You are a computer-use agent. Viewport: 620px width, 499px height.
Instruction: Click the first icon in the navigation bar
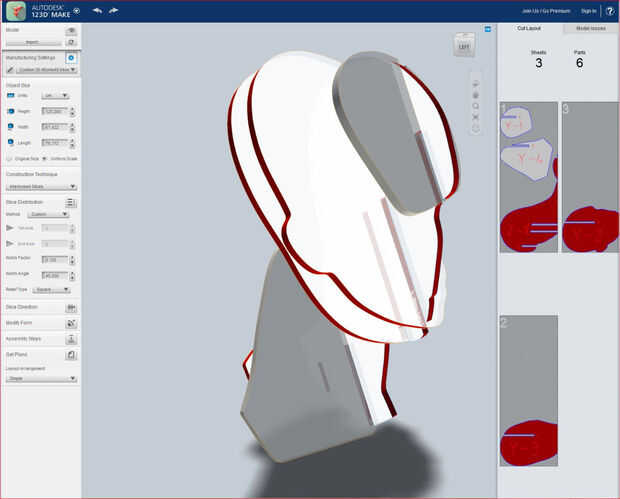point(476,84)
